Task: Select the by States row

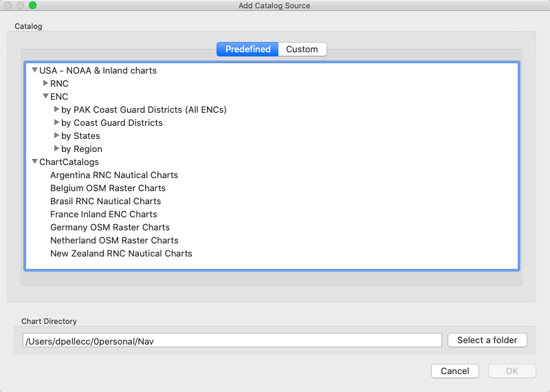Action: (x=80, y=135)
